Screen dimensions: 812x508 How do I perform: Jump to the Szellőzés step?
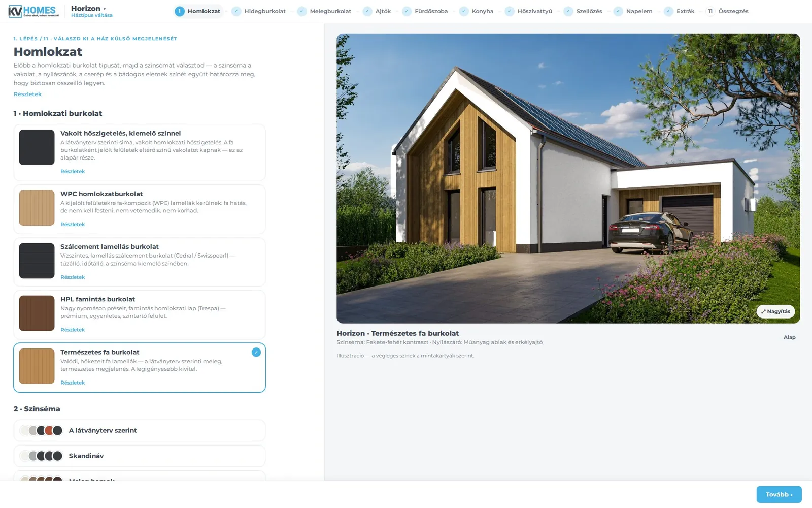583,11
